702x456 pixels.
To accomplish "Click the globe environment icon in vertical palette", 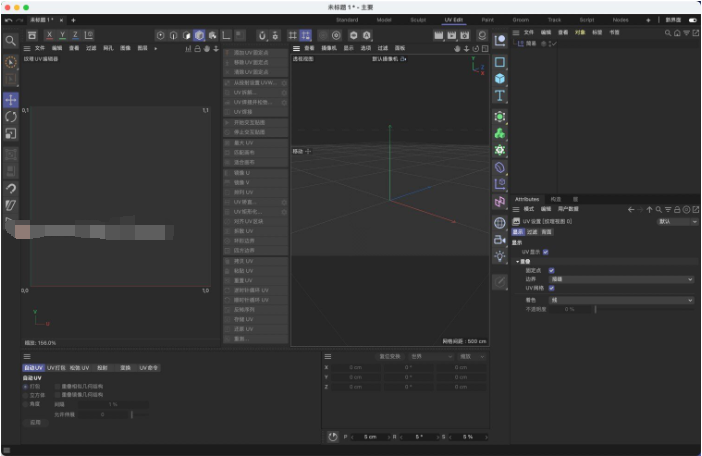I will tap(500, 223).
